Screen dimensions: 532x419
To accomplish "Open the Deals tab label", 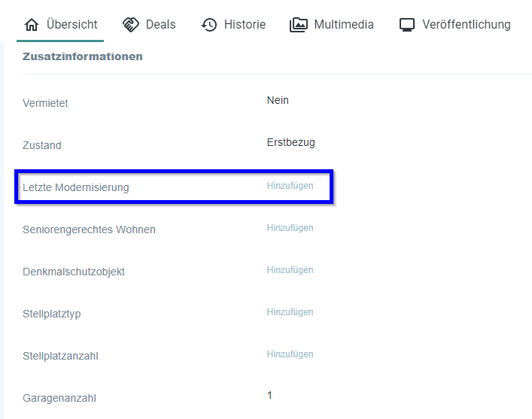I will 160,25.
